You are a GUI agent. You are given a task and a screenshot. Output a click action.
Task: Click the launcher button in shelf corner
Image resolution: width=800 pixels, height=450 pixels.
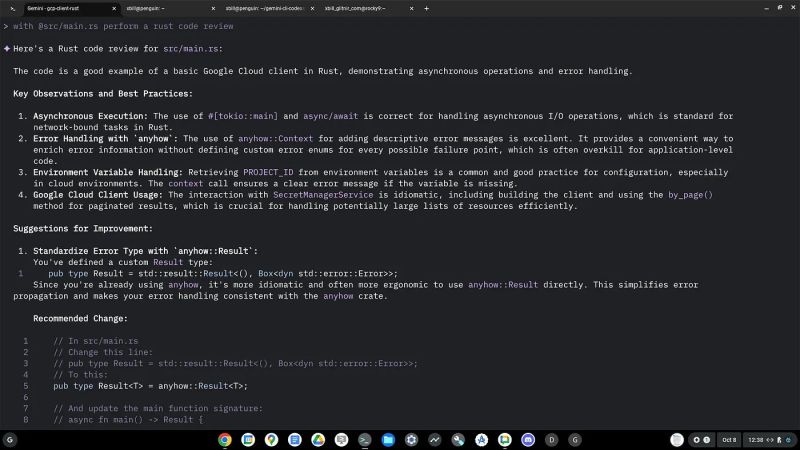click(10, 439)
